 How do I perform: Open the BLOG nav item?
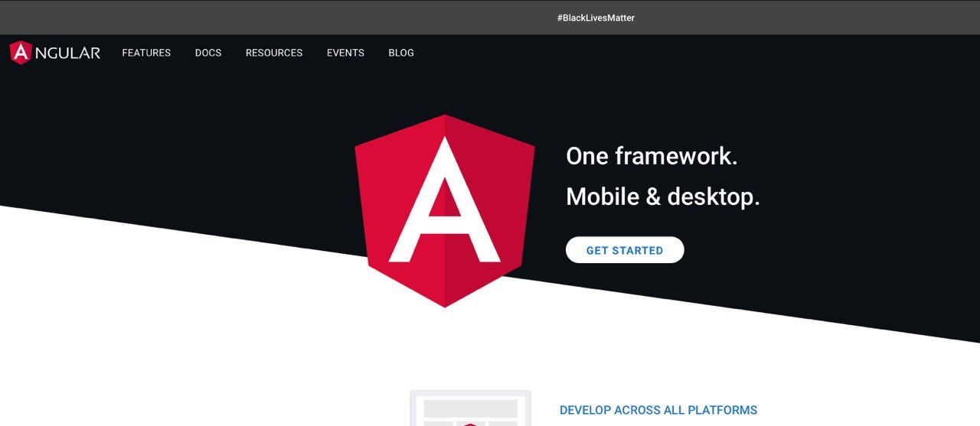click(x=401, y=53)
